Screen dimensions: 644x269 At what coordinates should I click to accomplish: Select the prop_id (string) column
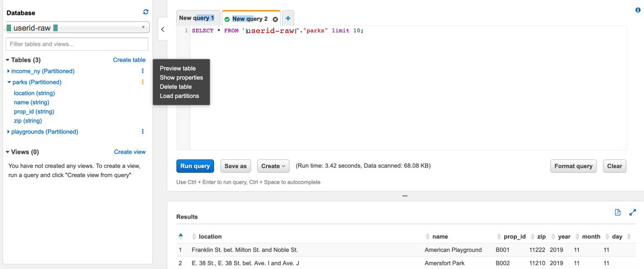pyautogui.click(x=34, y=111)
